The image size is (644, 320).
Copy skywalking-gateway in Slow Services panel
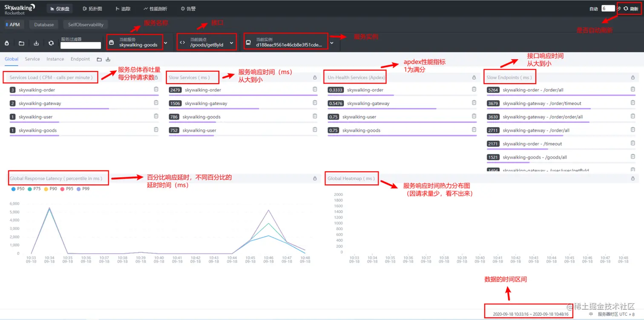tap(315, 103)
